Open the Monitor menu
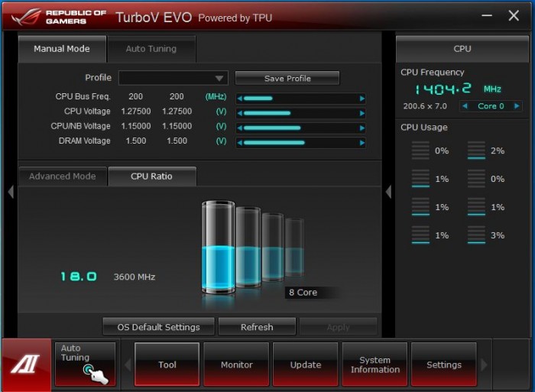535x392 pixels. tap(236, 364)
